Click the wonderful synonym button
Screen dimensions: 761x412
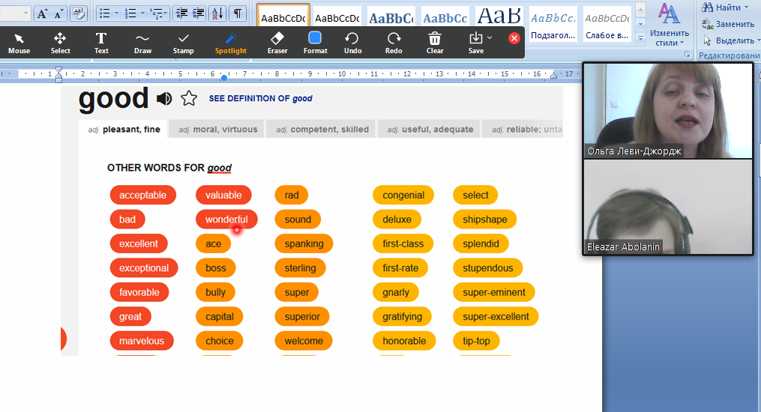point(226,219)
